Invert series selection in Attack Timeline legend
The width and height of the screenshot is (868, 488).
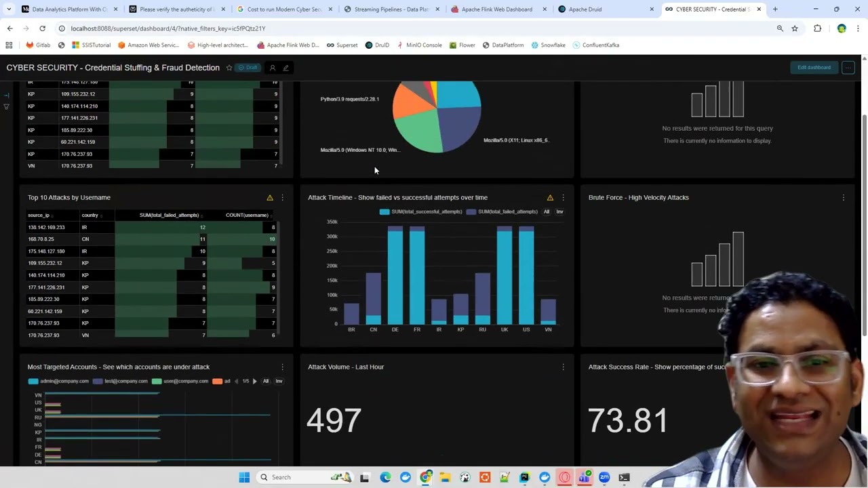[559, 211]
